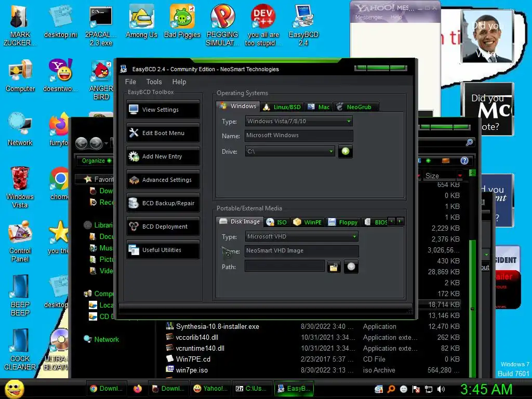The height and width of the screenshot is (399, 532).
Task: Open Useful Utilities in EasyBCD
Action: tap(163, 250)
